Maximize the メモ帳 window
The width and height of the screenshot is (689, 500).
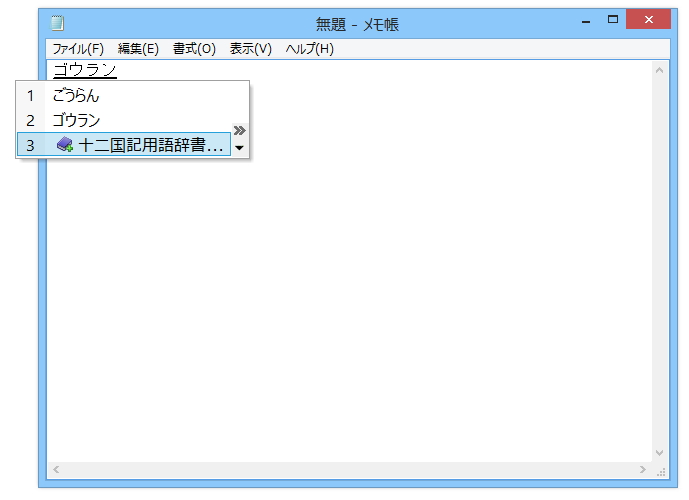click(613, 19)
